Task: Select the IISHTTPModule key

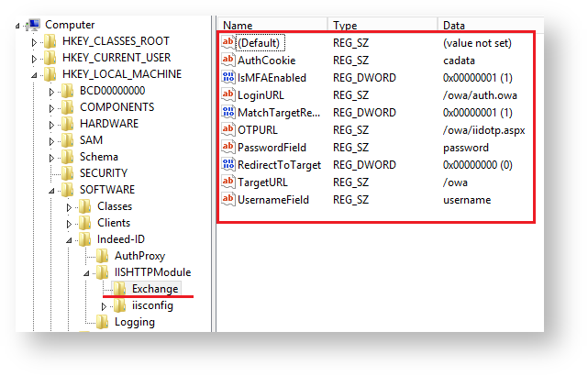Action: [x=151, y=272]
